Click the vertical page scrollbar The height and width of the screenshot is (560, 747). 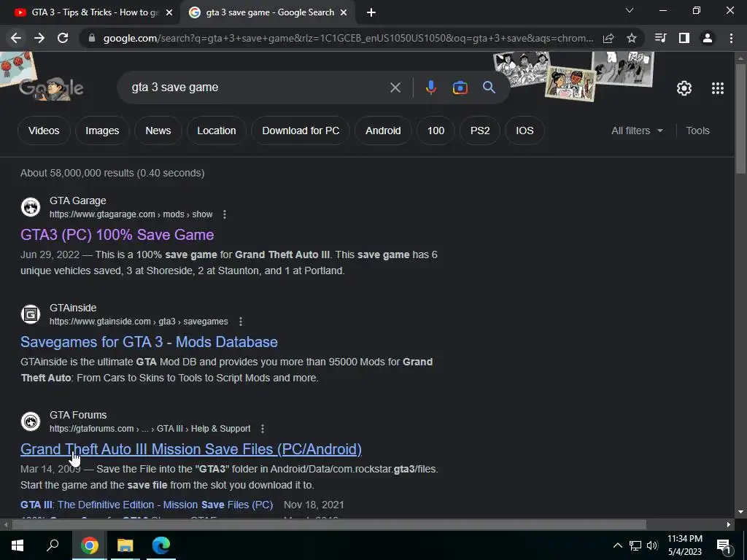click(x=740, y=119)
